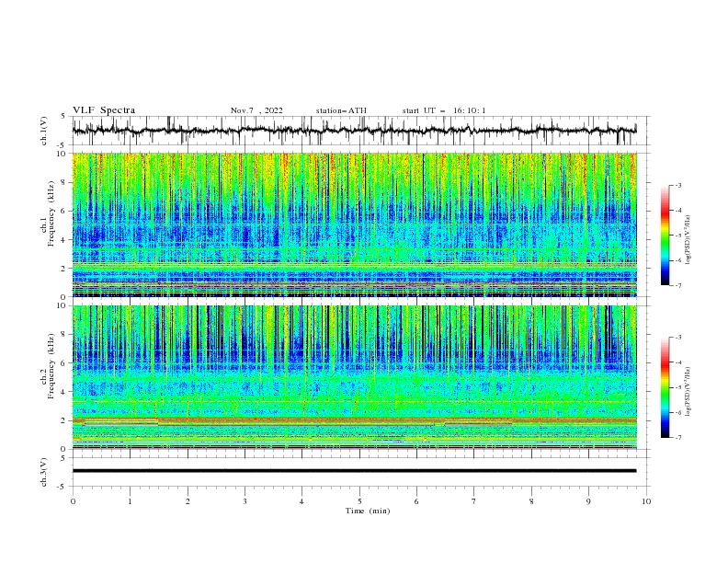Select the "Nov.7 , 2022" date text
The width and height of the screenshot is (728, 563).
(256, 110)
